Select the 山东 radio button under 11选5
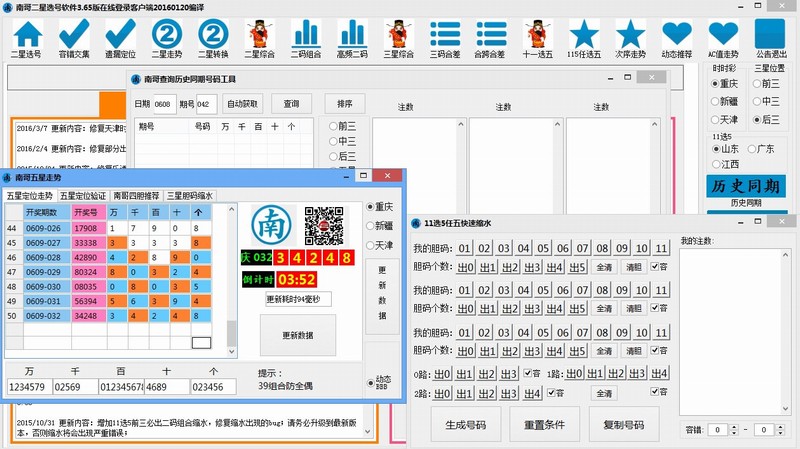This screenshot has width=800, height=449. pos(717,148)
